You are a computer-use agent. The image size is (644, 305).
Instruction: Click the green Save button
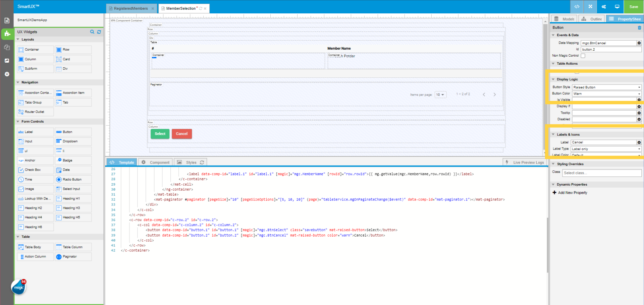[x=633, y=6]
